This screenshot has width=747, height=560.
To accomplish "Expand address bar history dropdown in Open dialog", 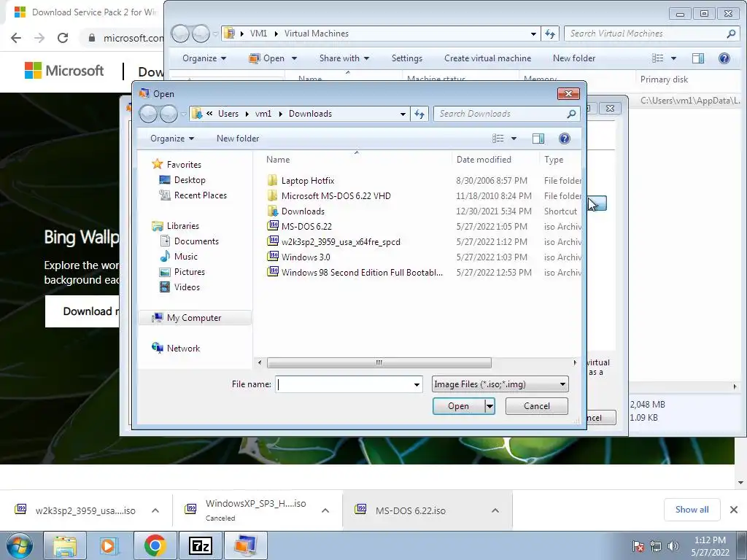I will point(403,114).
